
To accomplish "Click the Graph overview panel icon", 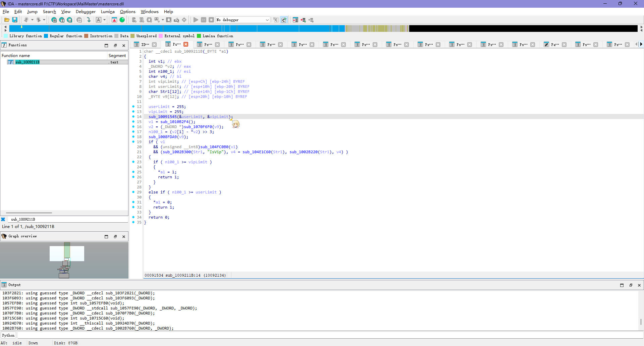I will tap(4, 236).
